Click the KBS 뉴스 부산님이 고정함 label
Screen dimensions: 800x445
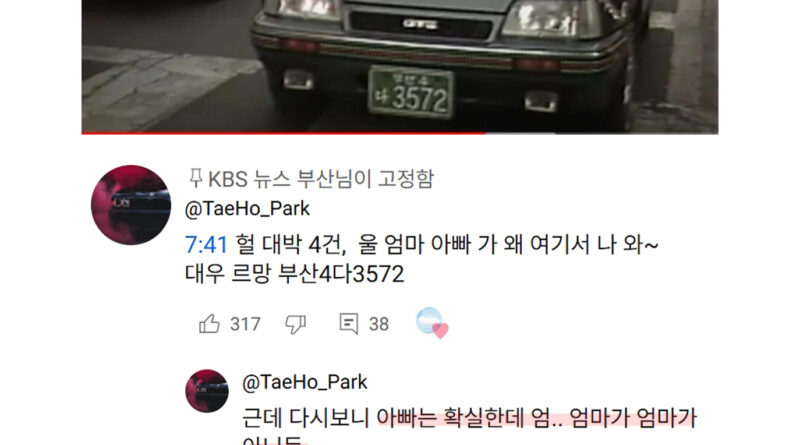321,179
